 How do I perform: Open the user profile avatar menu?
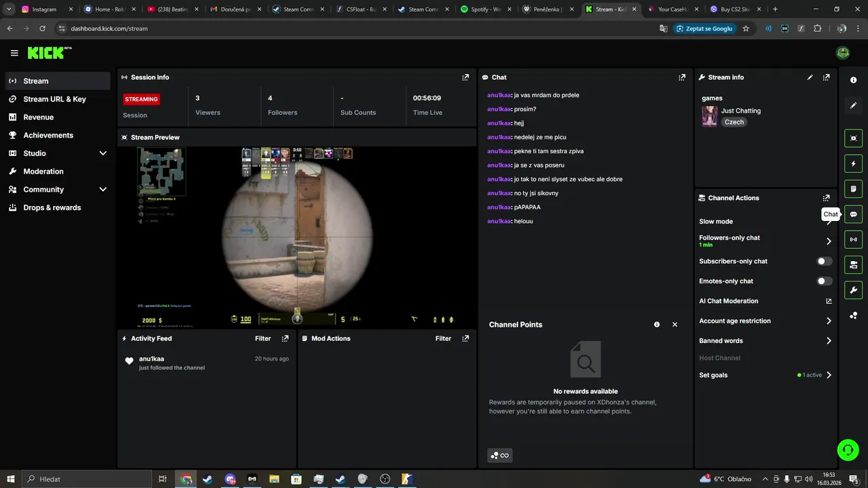(x=843, y=53)
